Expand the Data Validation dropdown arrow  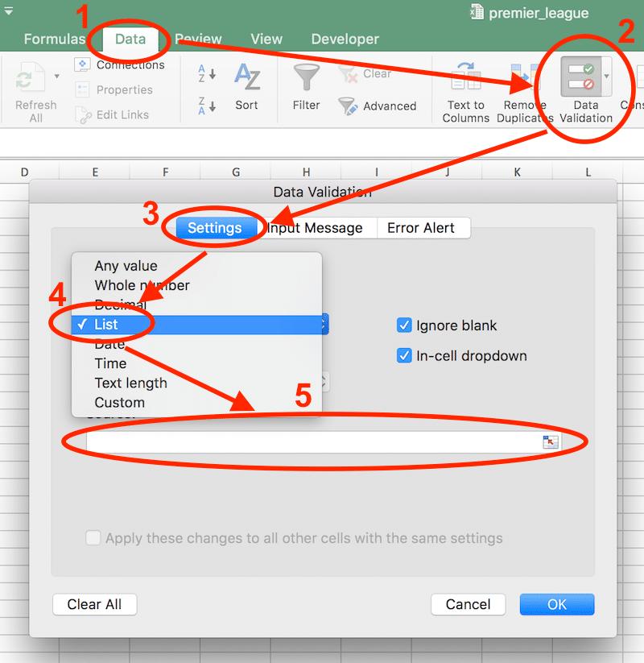(x=607, y=77)
